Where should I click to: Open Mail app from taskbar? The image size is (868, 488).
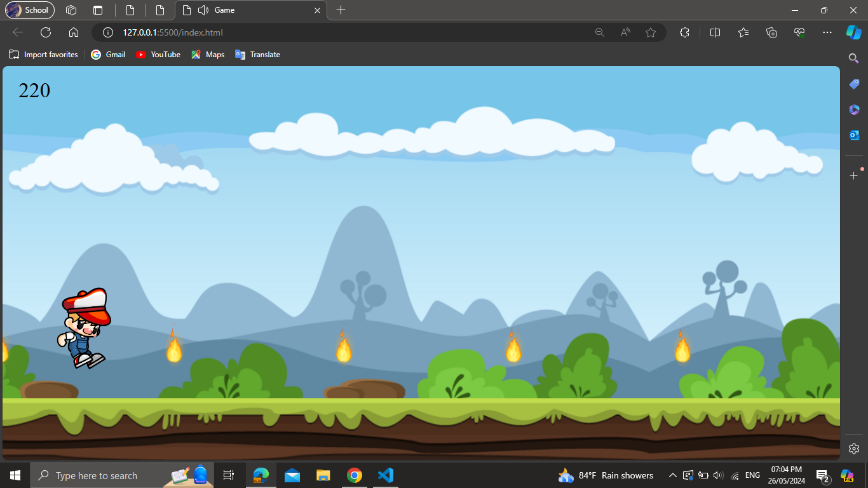tap(292, 475)
